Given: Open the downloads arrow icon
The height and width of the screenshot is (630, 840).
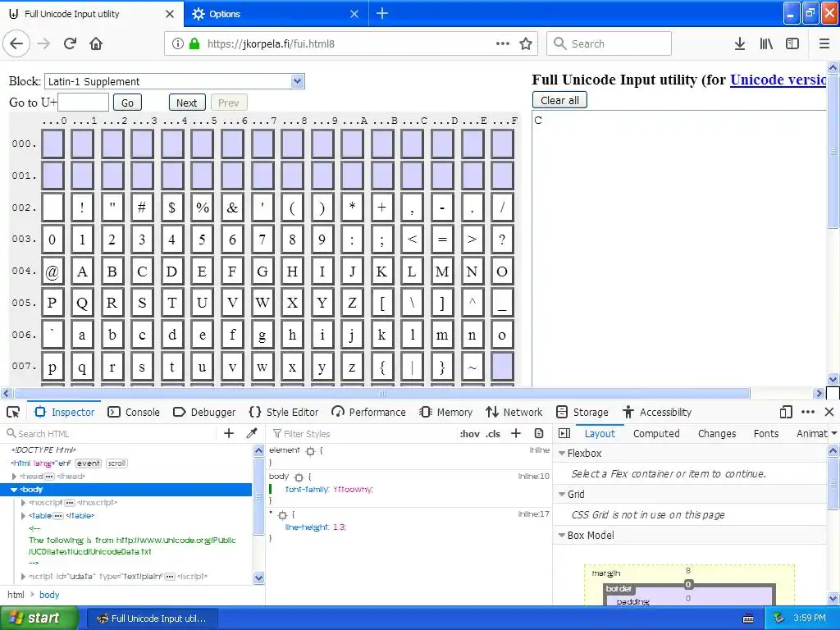Looking at the screenshot, I should point(740,43).
